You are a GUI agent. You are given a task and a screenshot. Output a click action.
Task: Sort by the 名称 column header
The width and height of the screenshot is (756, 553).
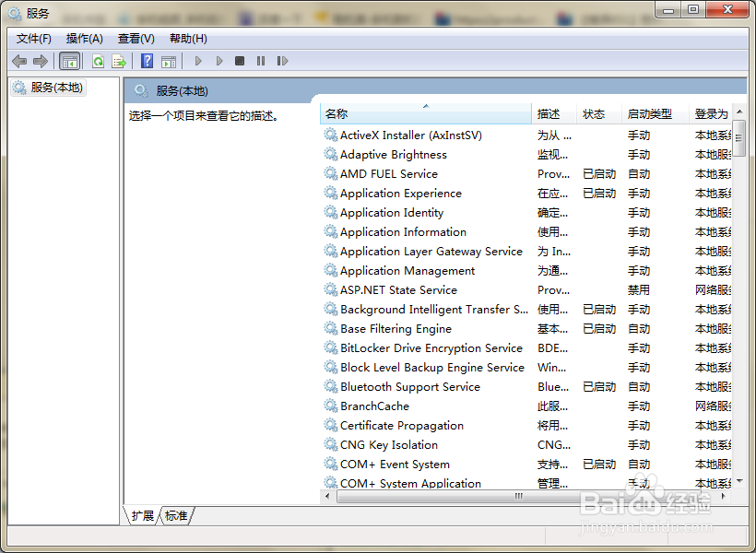click(426, 114)
